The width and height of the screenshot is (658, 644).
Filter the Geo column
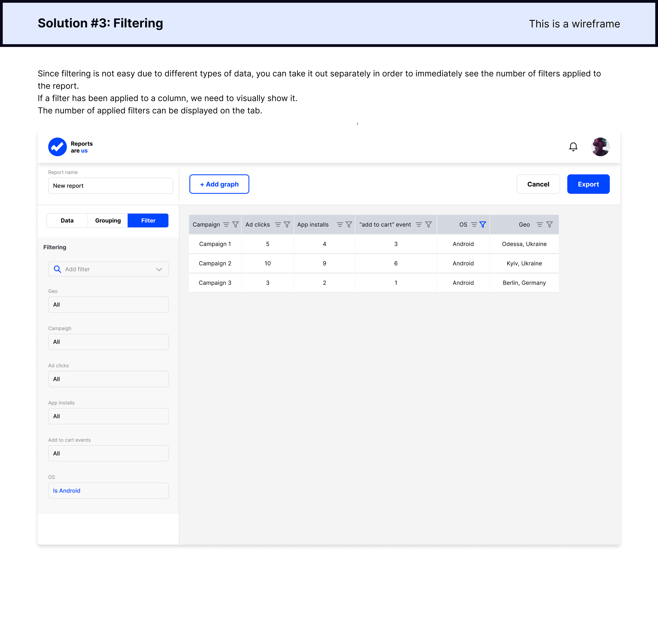[x=549, y=225]
